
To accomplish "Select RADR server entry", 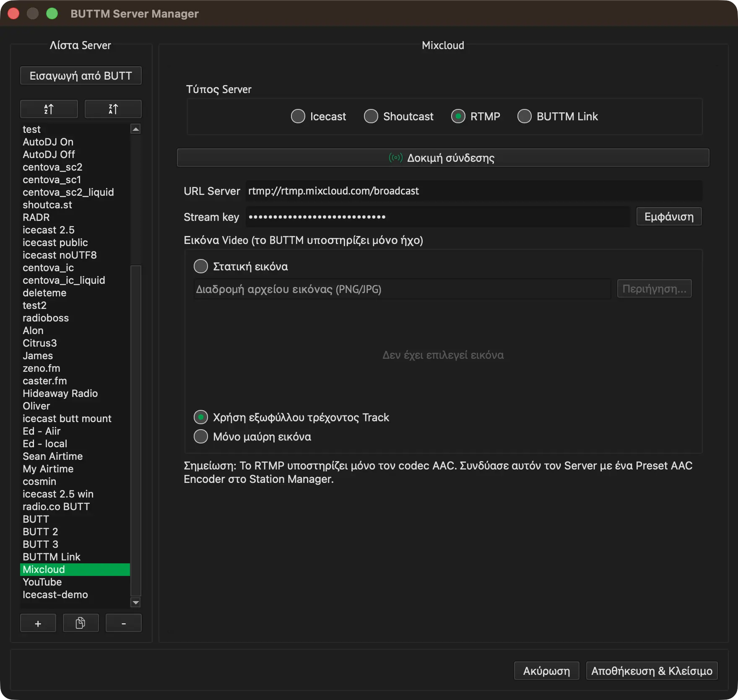I will 75,218.
